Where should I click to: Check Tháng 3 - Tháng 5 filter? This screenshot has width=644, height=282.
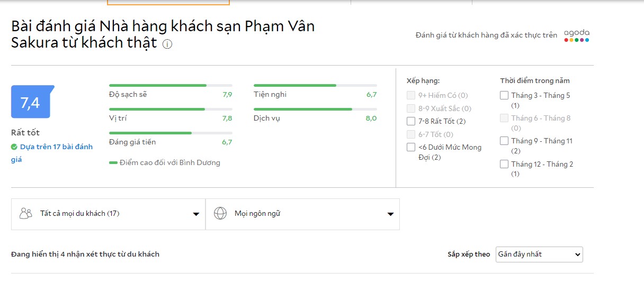(504, 96)
